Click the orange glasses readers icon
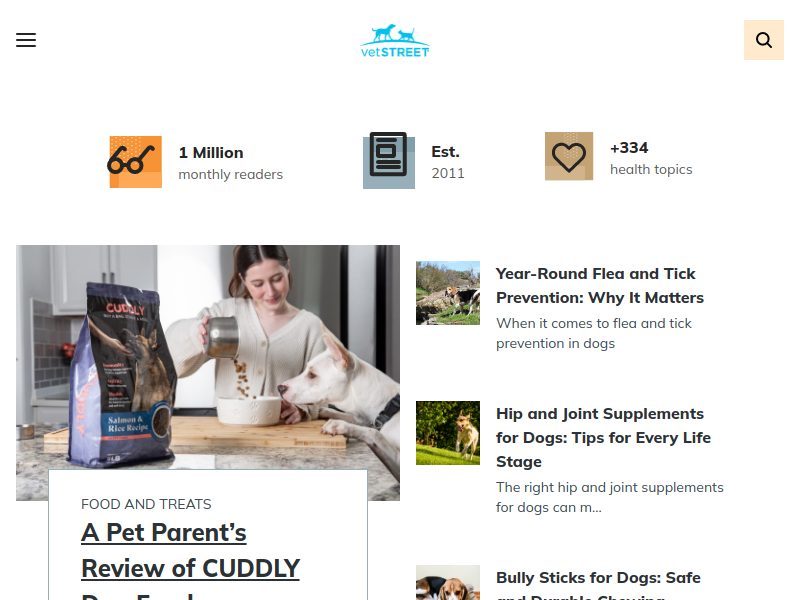The height and width of the screenshot is (600, 800). 135,162
